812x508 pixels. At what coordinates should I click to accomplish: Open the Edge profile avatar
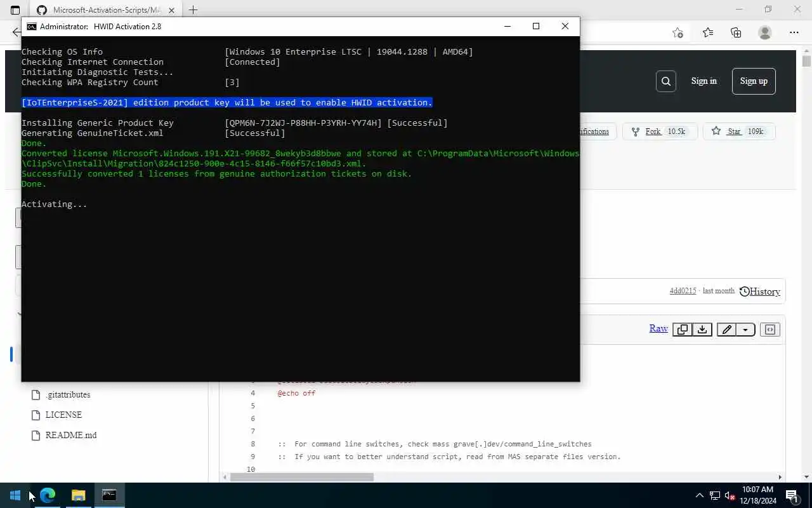(x=765, y=32)
